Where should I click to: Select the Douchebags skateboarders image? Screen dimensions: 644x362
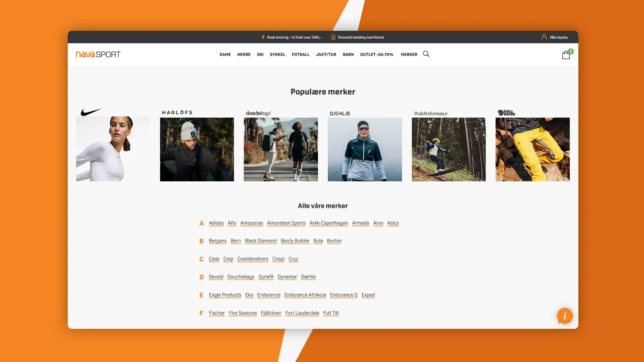[x=281, y=149]
